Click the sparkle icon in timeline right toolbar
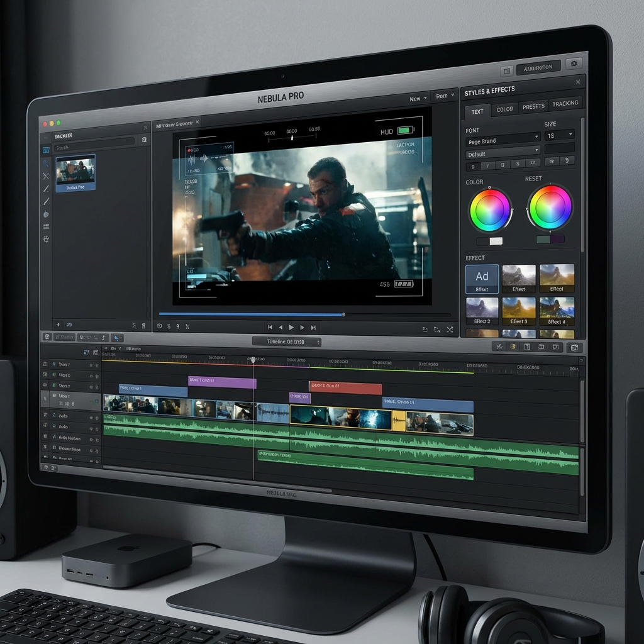 click(499, 347)
